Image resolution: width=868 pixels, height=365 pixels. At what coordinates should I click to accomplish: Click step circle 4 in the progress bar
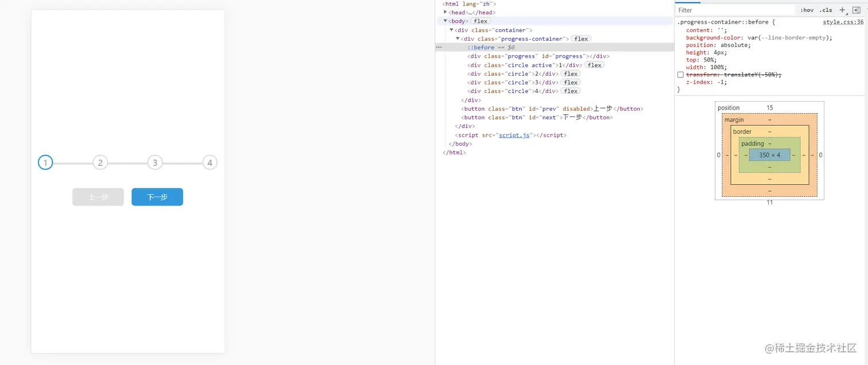[210, 162]
